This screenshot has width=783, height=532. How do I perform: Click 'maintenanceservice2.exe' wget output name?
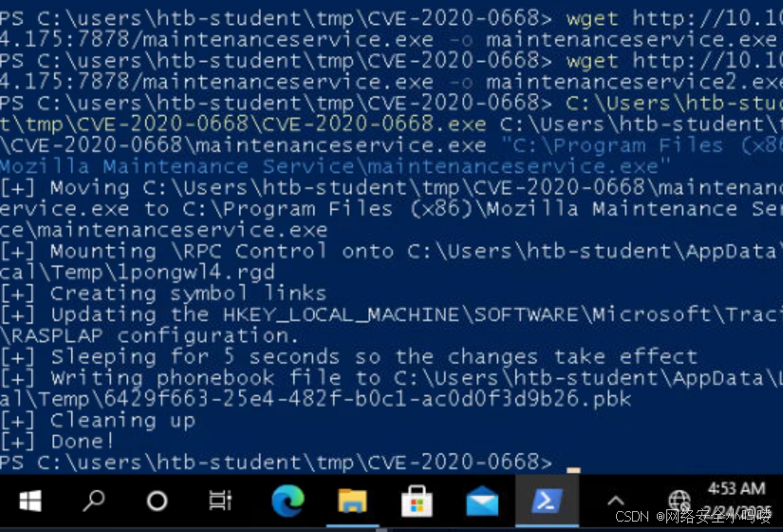(x=634, y=82)
